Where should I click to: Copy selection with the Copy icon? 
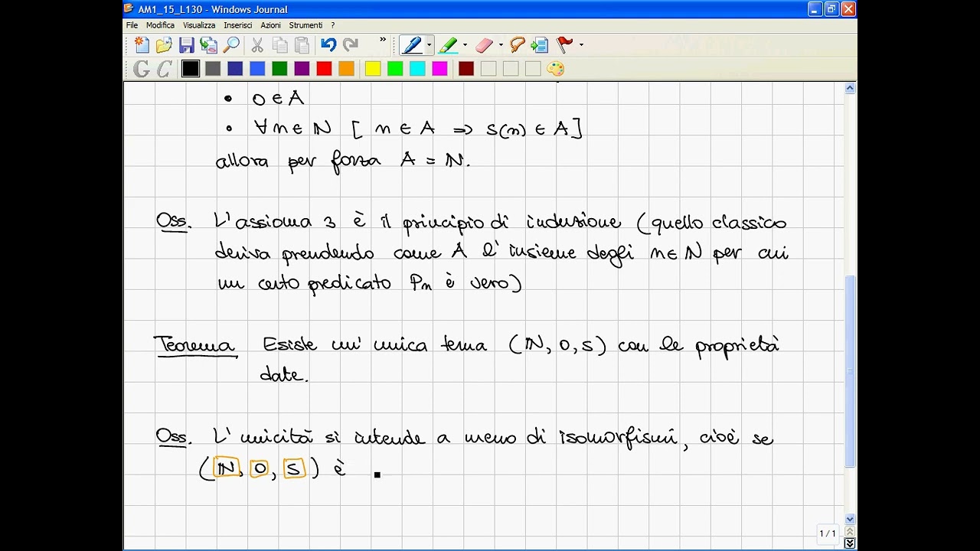point(280,45)
